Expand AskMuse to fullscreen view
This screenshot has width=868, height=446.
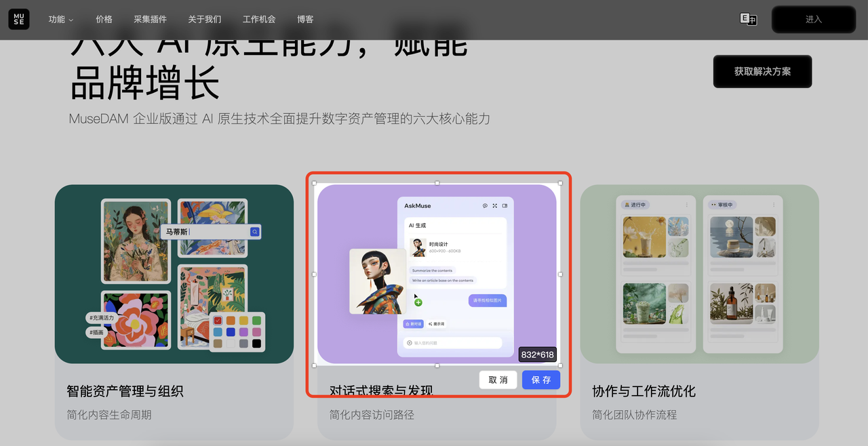494,206
